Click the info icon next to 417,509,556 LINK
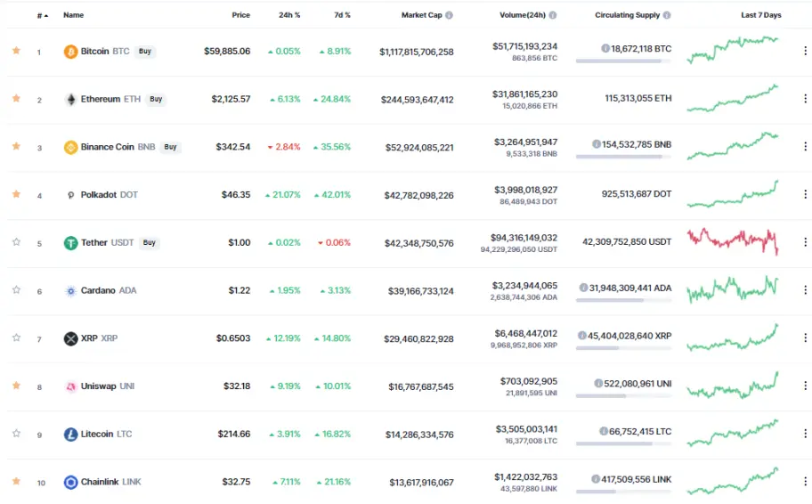Image resolution: width=812 pixels, height=504 pixels. pos(596,479)
